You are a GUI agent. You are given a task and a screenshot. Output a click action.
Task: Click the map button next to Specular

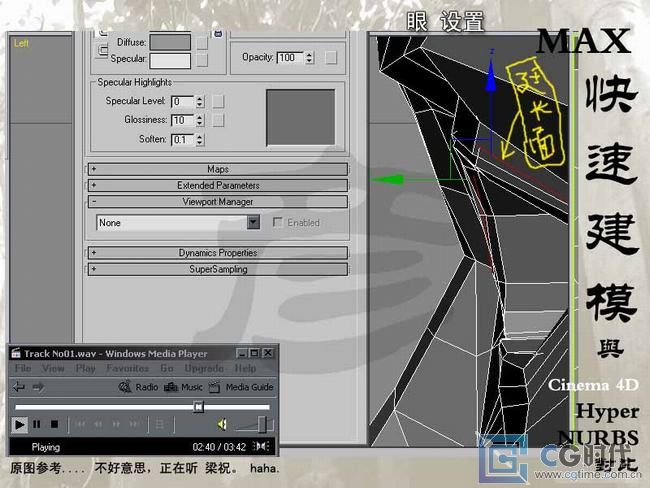(202, 60)
